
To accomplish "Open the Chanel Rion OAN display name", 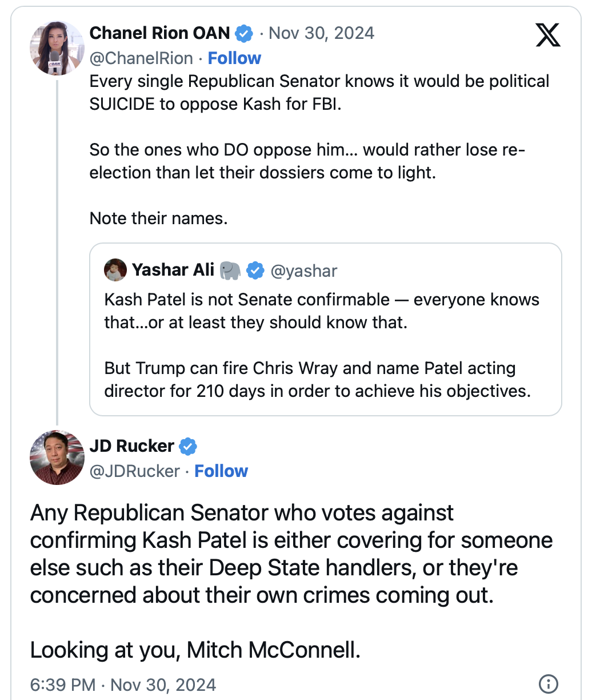I will click(159, 34).
